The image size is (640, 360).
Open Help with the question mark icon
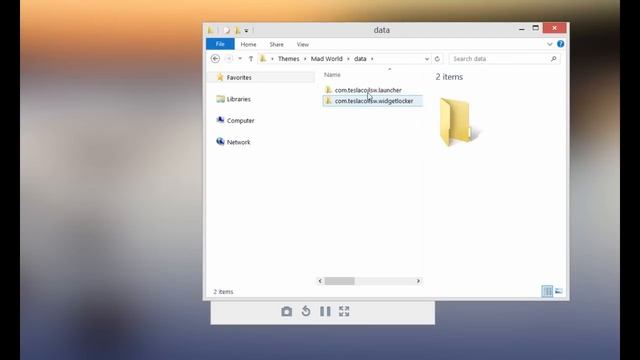point(561,44)
